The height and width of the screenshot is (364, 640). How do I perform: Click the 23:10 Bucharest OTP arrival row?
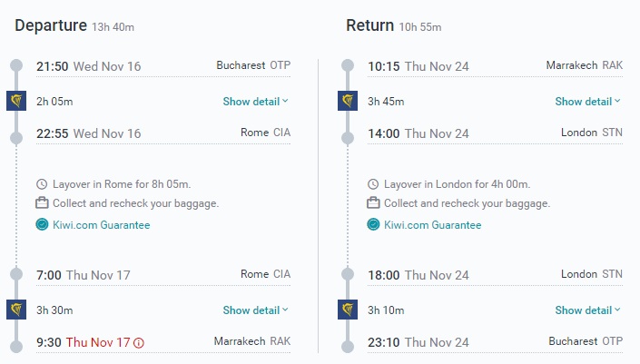(x=495, y=342)
